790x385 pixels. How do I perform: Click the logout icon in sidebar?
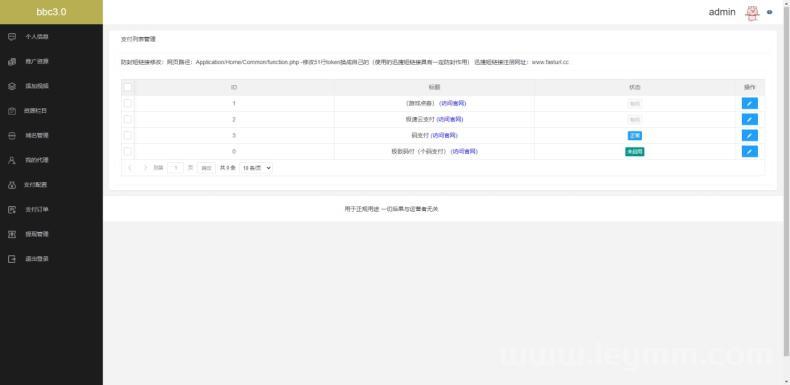click(x=12, y=259)
